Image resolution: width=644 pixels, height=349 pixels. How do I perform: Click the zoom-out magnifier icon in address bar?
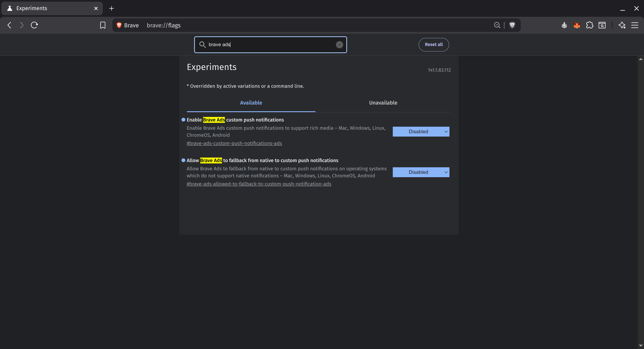(x=497, y=25)
